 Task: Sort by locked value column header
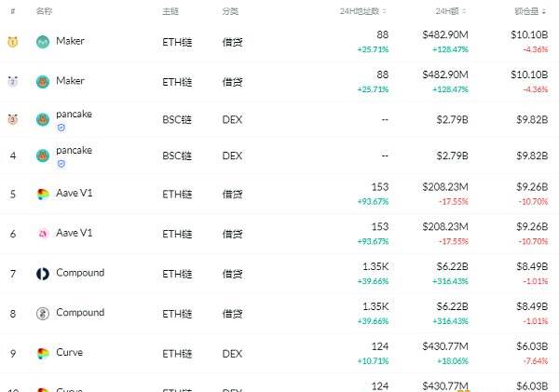click(x=530, y=11)
